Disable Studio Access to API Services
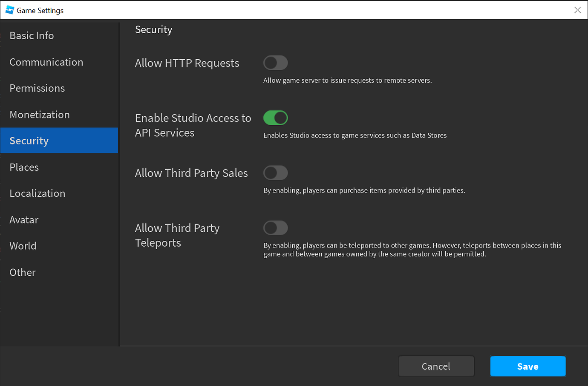588x386 pixels. point(276,118)
